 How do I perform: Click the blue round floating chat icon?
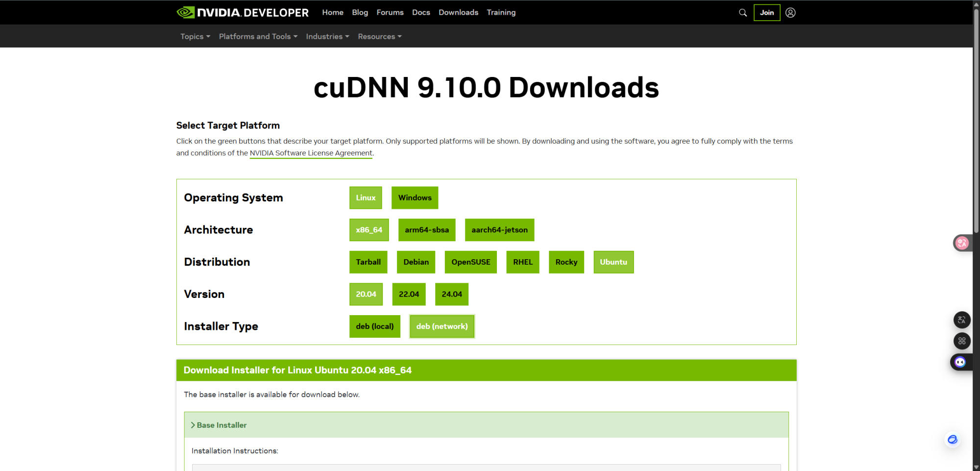(x=952, y=439)
